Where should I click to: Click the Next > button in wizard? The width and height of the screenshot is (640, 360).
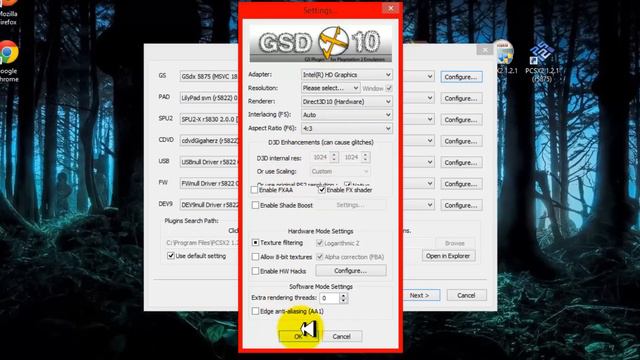coord(420,296)
